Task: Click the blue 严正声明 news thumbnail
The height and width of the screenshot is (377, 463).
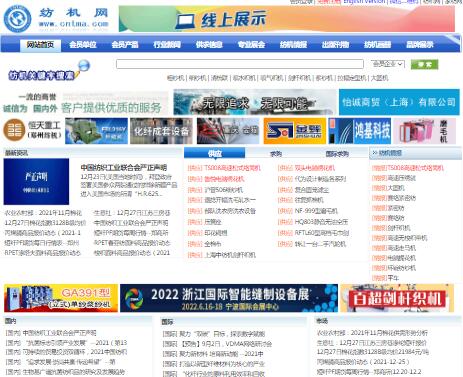Action: pyautogui.click(x=36, y=182)
